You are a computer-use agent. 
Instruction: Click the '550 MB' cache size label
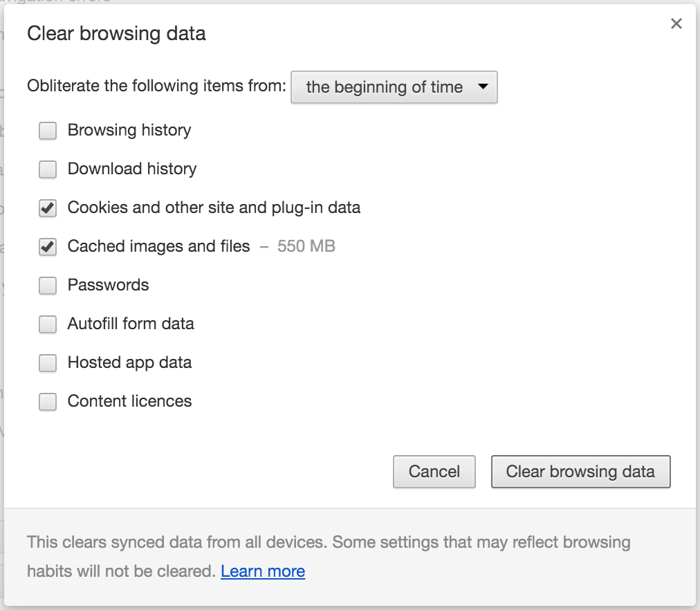click(306, 246)
